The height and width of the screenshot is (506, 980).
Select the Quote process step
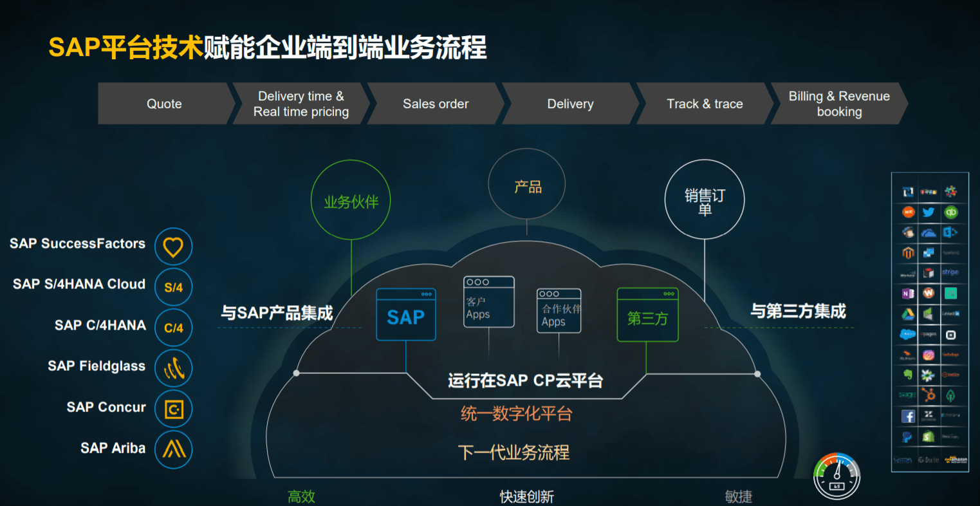click(166, 104)
